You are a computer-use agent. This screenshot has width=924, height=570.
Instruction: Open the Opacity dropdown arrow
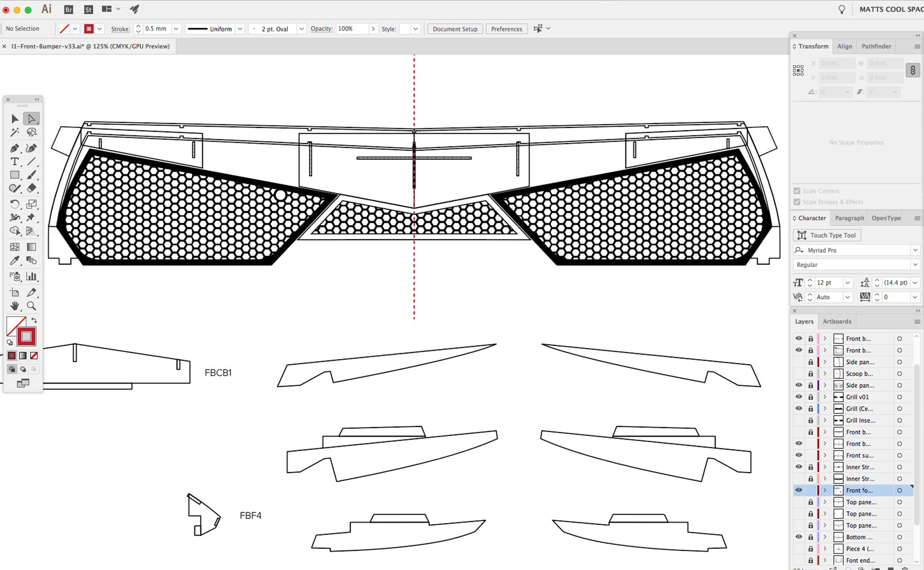click(373, 29)
